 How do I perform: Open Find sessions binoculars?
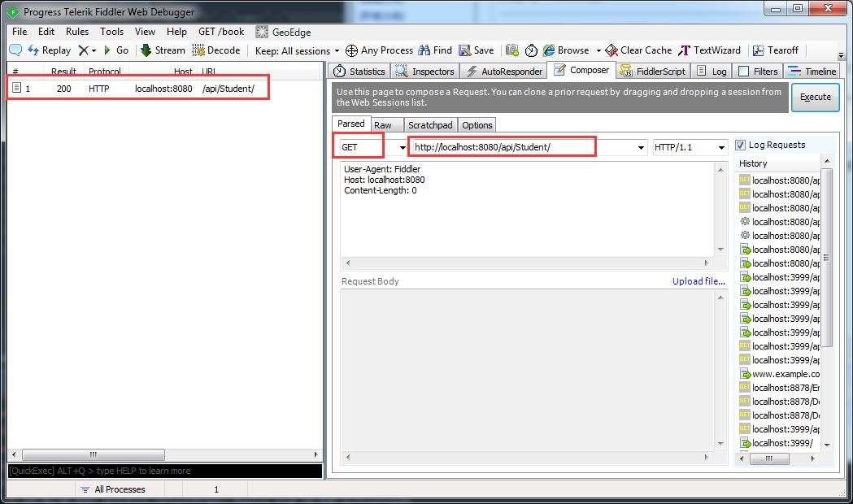coord(435,50)
